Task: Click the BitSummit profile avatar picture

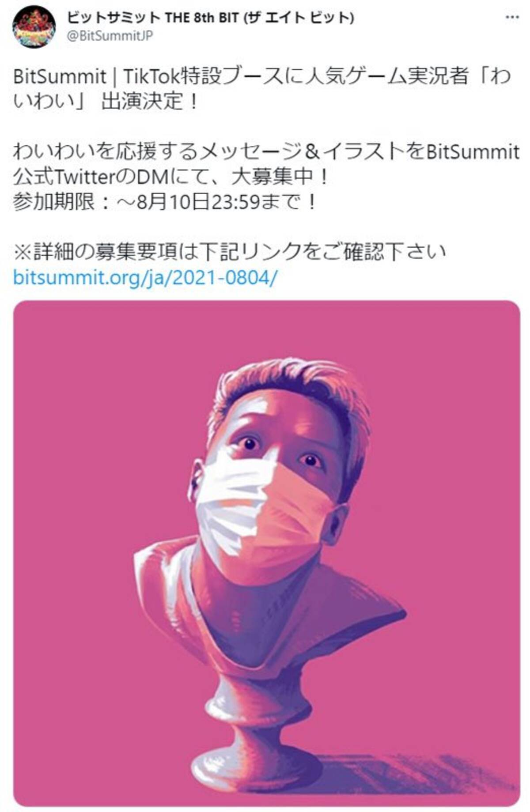Action: 34,26
